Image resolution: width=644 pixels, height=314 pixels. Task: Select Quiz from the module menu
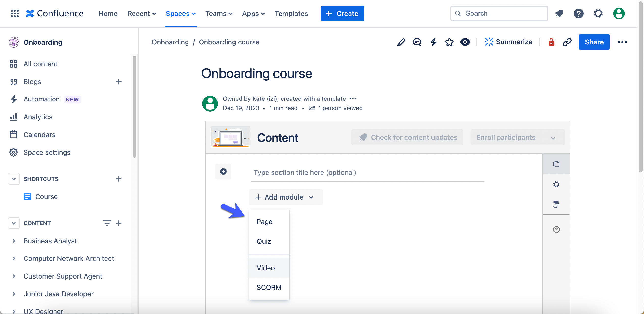[264, 241]
